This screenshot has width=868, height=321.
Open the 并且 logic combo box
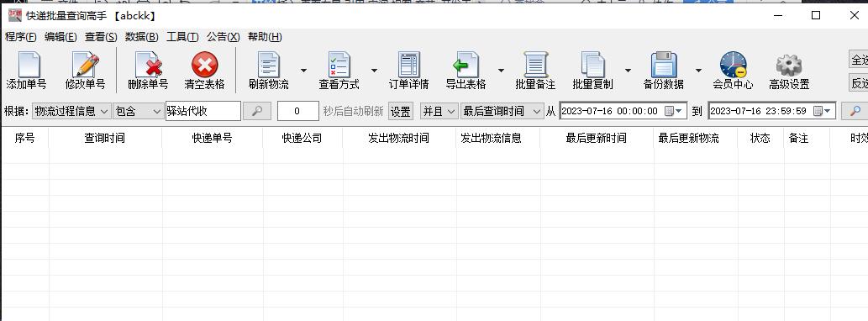[439, 111]
